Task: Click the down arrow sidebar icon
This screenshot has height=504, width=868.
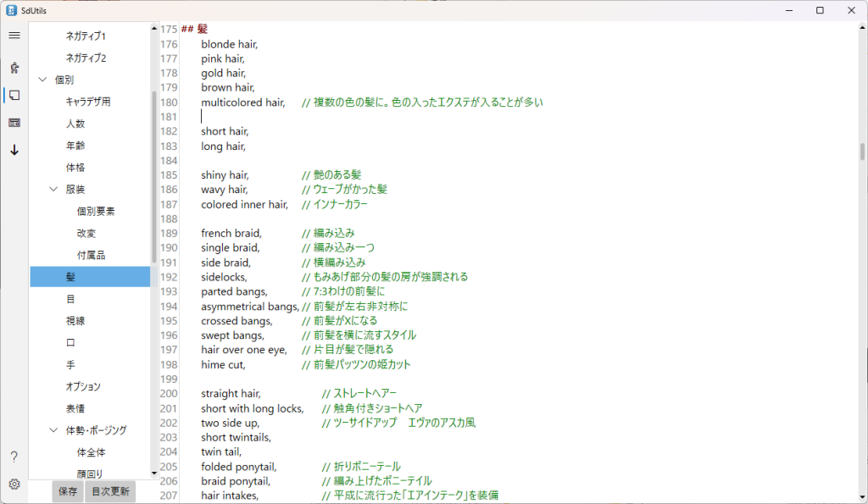Action: point(14,150)
